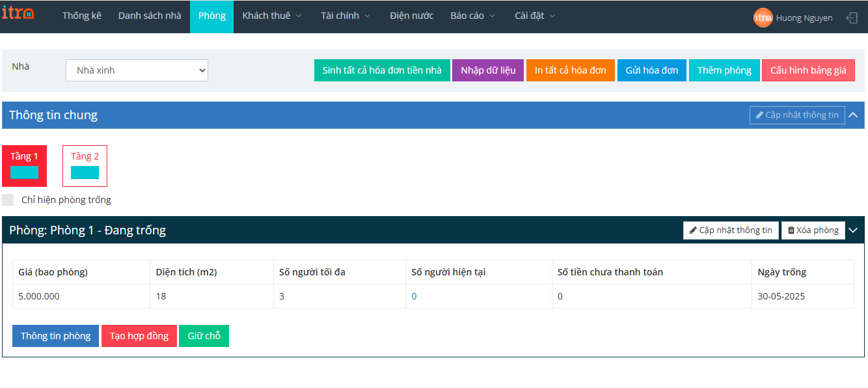Open the Khách thuê dropdown menu

271,16
